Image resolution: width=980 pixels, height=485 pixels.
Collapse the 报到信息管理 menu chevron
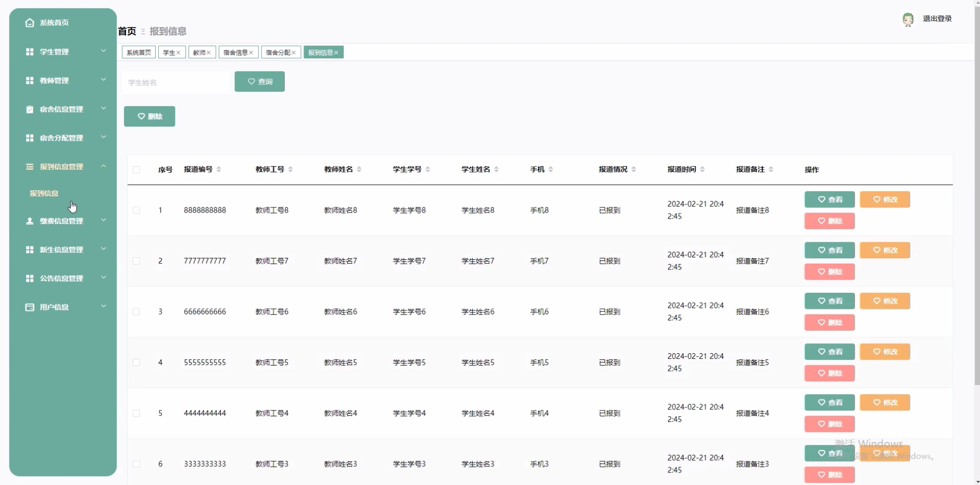[104, 166]
